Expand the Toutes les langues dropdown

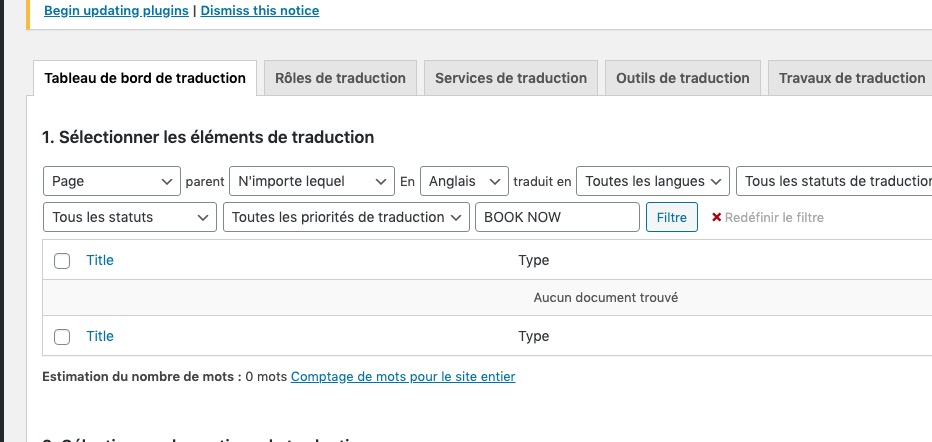(x=653, y=181)
